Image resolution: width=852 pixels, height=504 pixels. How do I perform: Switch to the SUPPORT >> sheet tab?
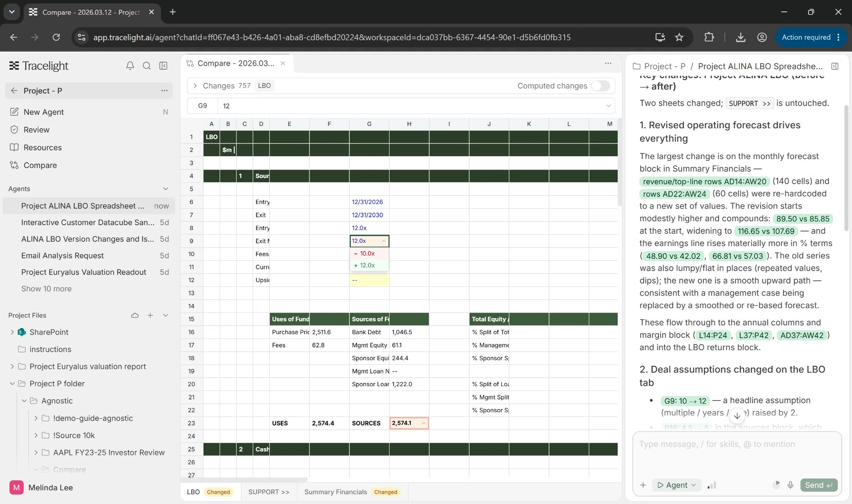coord(268,492)
